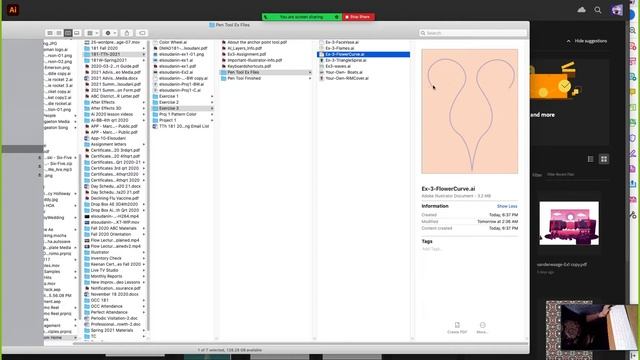Open the Finder group-by dropdown

point(93,33)
